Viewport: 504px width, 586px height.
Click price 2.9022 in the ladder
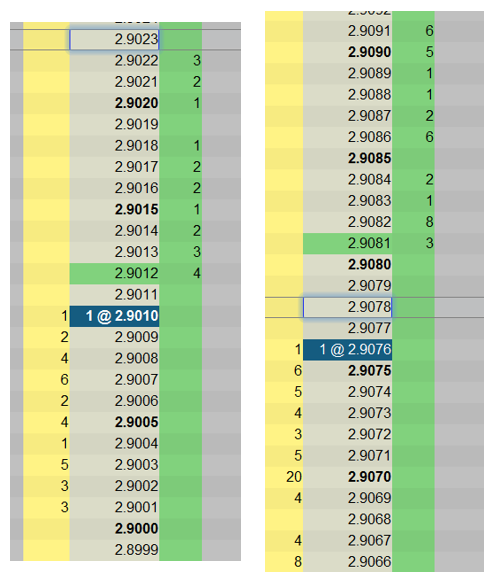(136, 61)
